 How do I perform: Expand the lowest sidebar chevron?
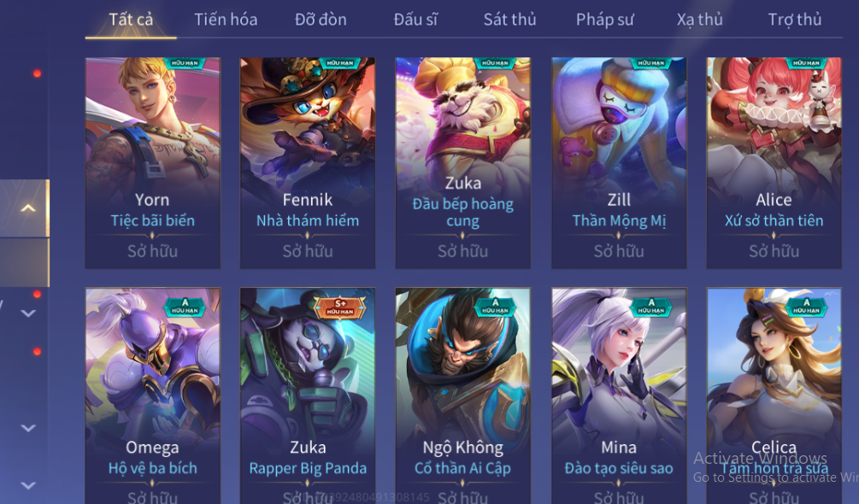(28, 485)
